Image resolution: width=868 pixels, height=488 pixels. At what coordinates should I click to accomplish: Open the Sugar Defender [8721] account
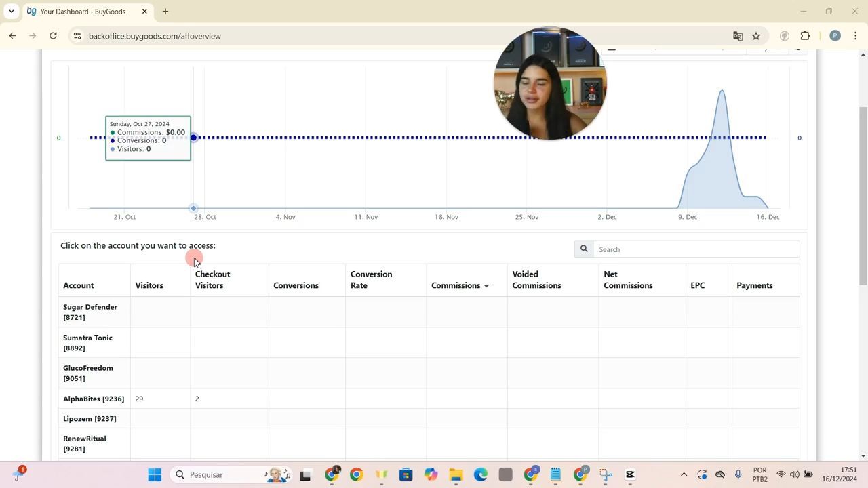tap(90, 312)
